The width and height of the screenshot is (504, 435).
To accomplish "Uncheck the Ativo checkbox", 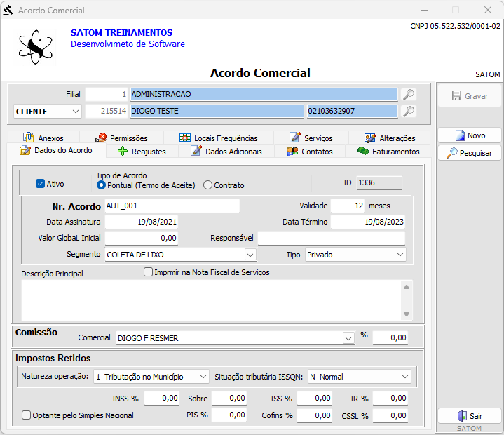I will click(x=41, y=184).
